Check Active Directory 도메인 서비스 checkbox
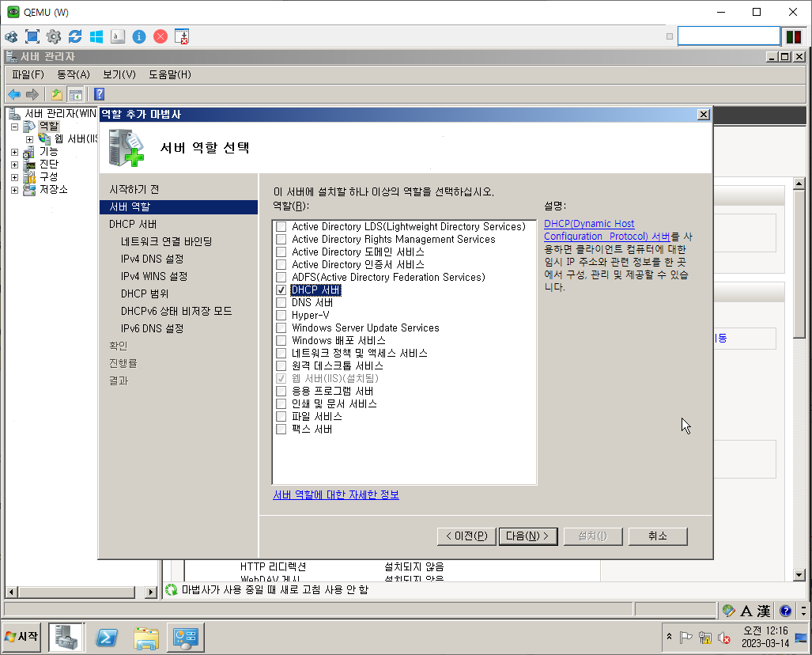This screenshot has width=812, height=655. click(x=281, y=252)
